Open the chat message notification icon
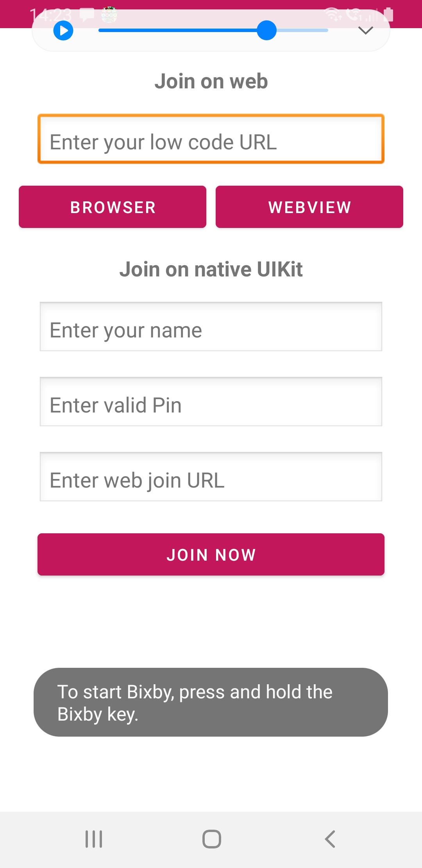This screenshot has height=868, width=422. 87,15
